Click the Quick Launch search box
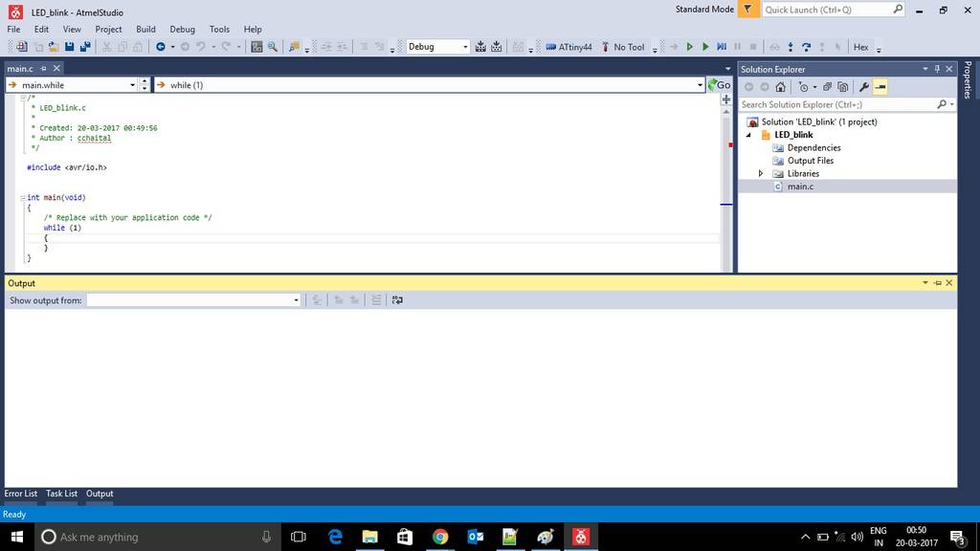This screenshot has width=980, height=551. (x=834, y=10)
